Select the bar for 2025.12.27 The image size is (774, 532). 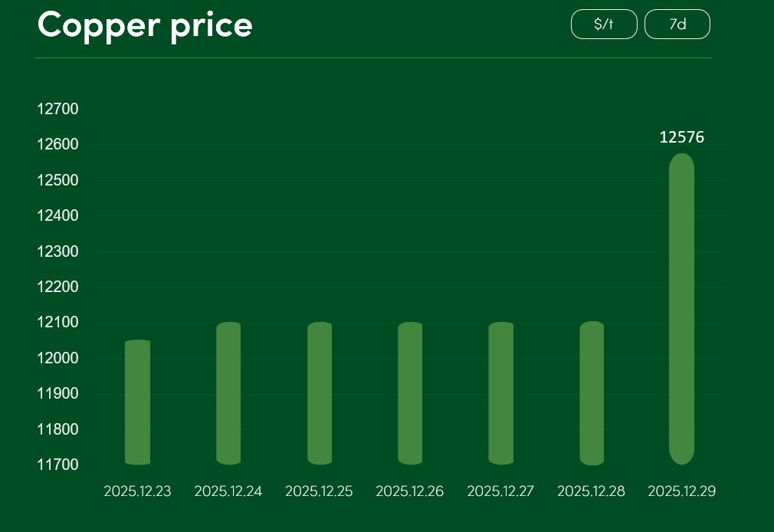coord(501,393)
